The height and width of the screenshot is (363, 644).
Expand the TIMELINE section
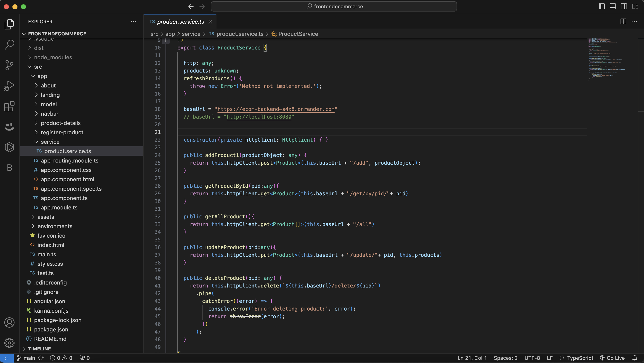(39, 348)
